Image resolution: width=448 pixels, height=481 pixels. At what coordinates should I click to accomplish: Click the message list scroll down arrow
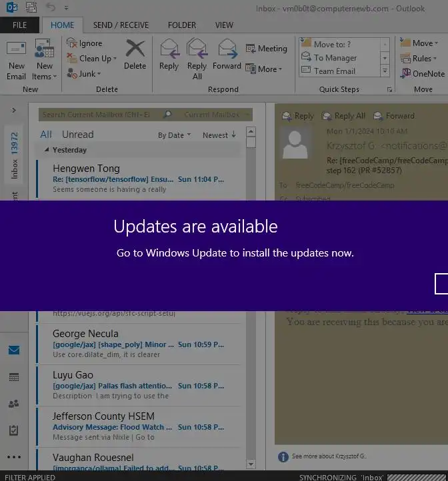tap(251, 464)
